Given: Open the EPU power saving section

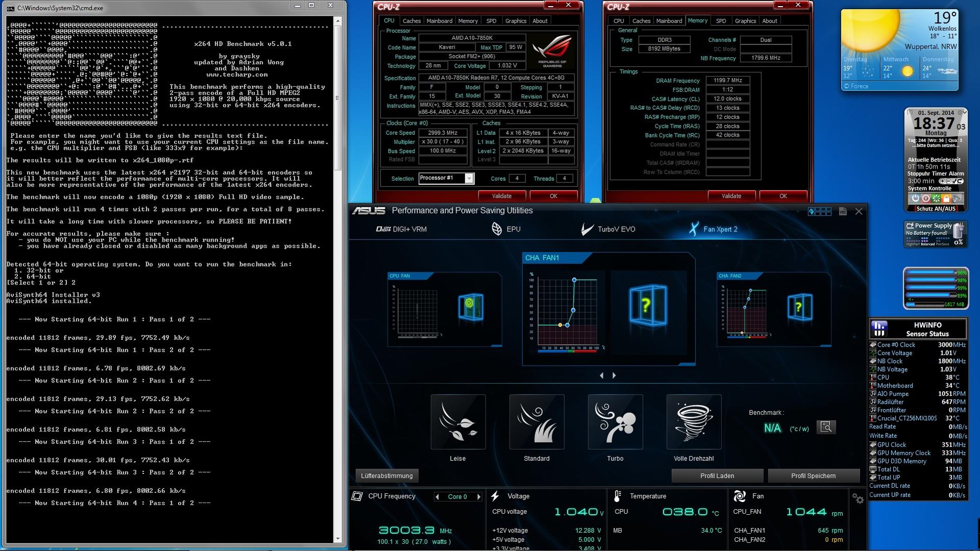Looking at the screenshot, I should coord(506,229).
